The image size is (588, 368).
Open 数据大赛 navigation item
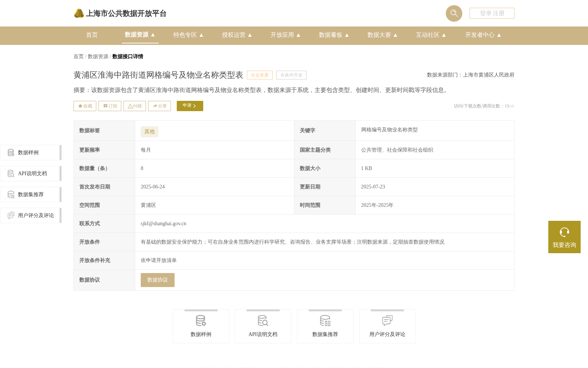click(x=379, y=35)
